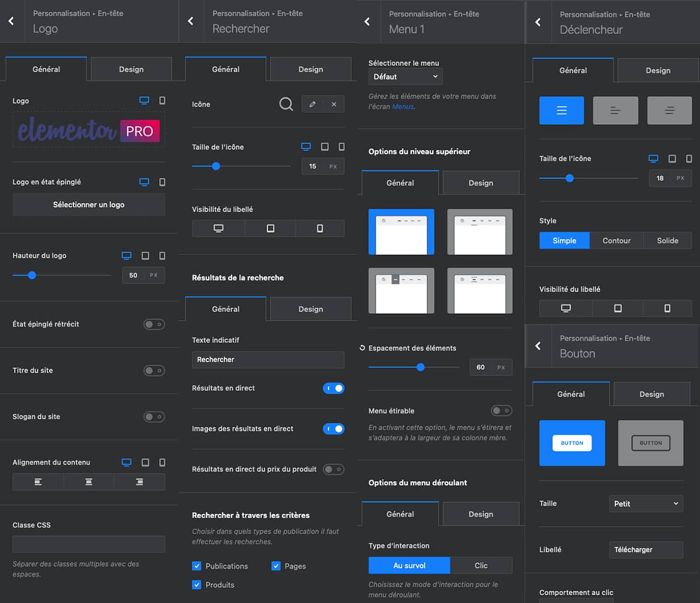Viewport: 700px width, 603px height.
Task: Show Déclencheur label on mobile
Action: pos(667,308)
